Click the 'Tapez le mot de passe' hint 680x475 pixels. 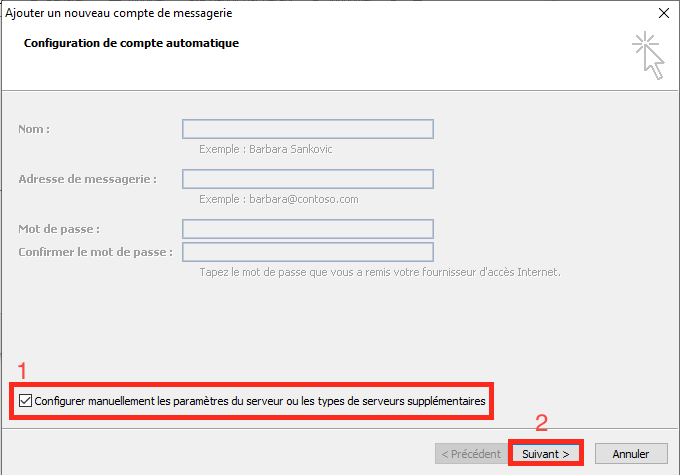click(380, 272)
